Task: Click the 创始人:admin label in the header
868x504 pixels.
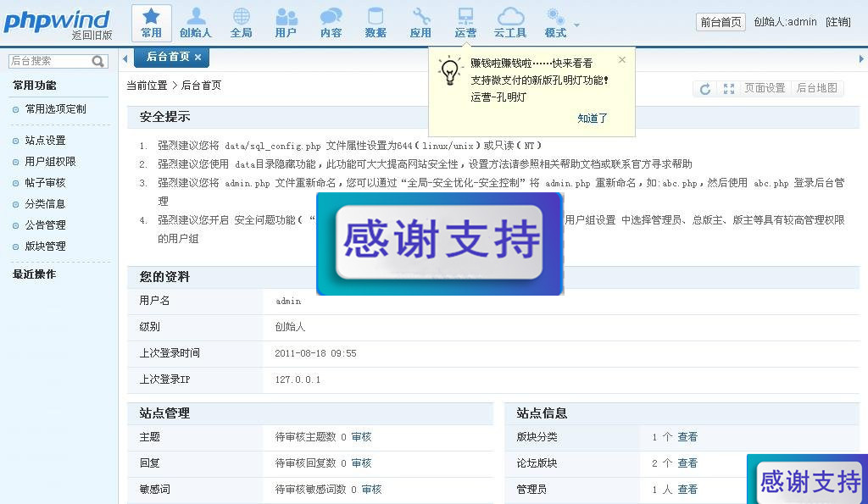Action: point(786,22)
